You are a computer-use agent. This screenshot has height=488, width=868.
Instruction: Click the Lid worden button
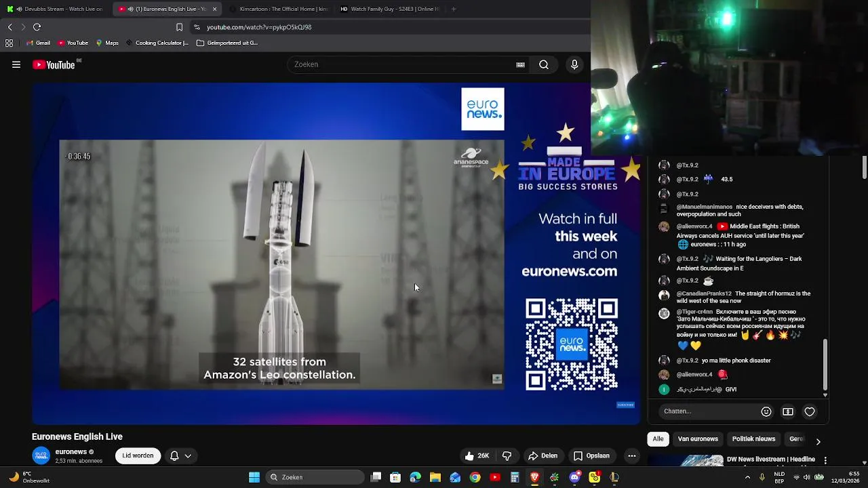pyautogui.click(x=138, y=456)
